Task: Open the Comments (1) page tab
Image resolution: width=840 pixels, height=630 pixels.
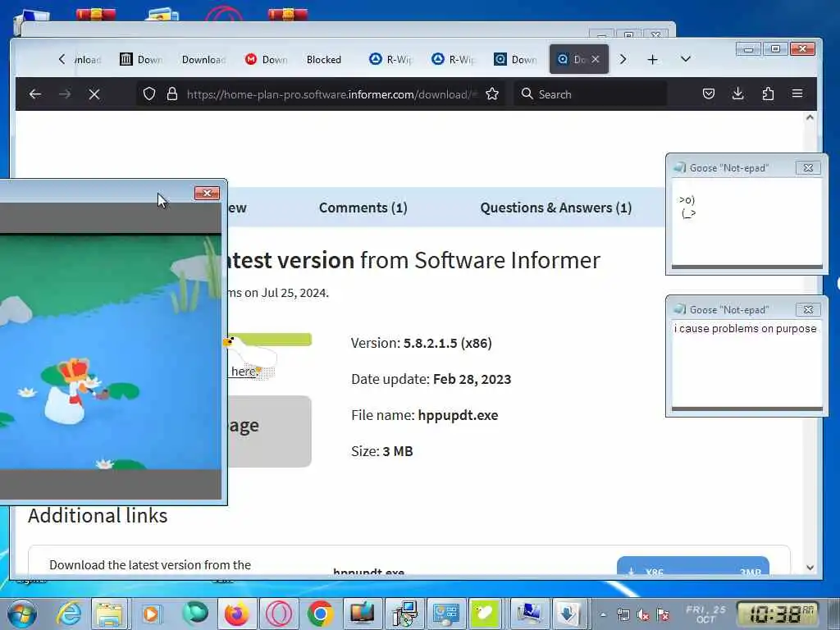Action: [363, 208]
